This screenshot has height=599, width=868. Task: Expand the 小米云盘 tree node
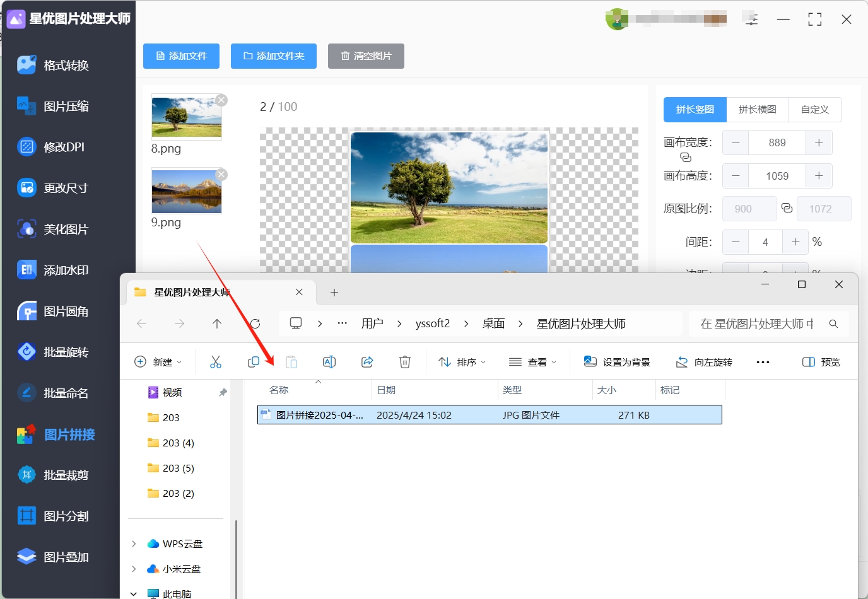point(134,569)
